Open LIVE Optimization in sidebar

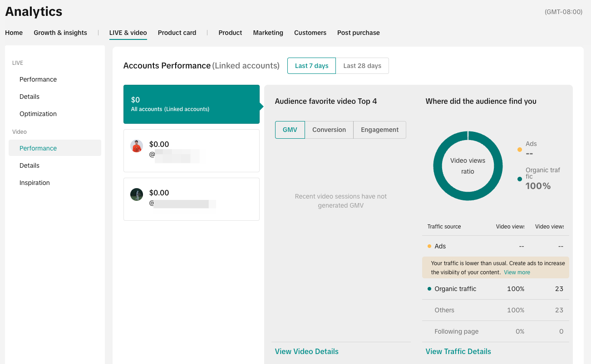coord(38,114)
